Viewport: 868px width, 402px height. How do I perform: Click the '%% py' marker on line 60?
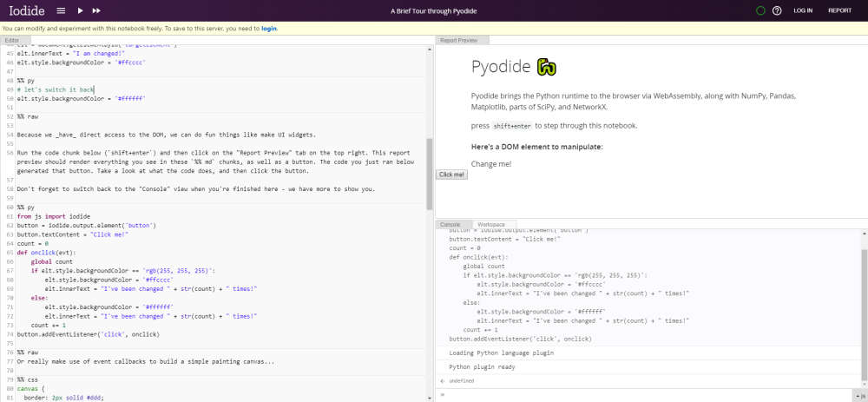point(25,208)
